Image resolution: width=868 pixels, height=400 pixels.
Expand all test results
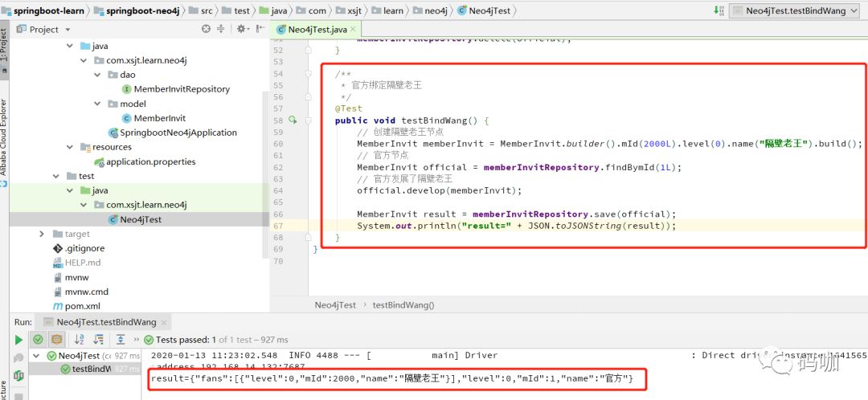coord(120,340)
